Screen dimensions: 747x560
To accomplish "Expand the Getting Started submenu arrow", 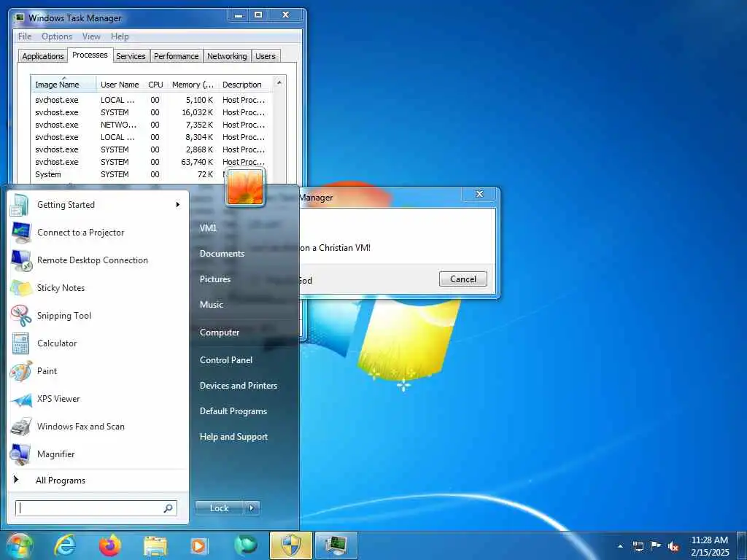I will tap(178, 205).
